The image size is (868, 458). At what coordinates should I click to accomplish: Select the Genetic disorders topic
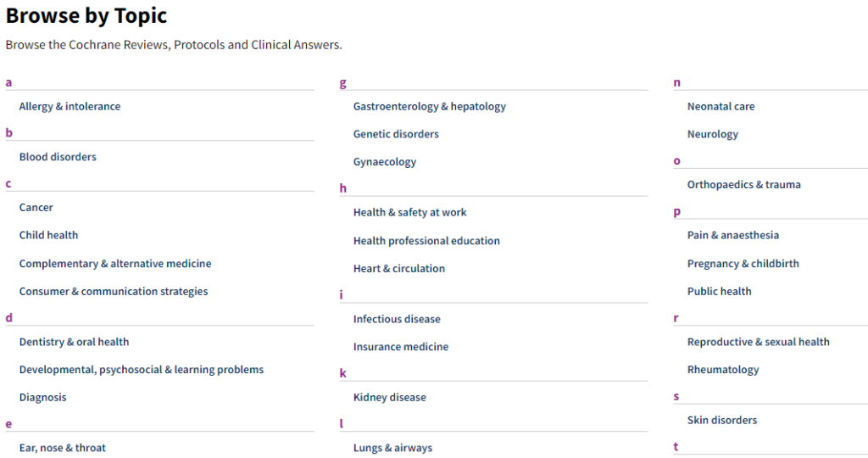coord(396,135)
